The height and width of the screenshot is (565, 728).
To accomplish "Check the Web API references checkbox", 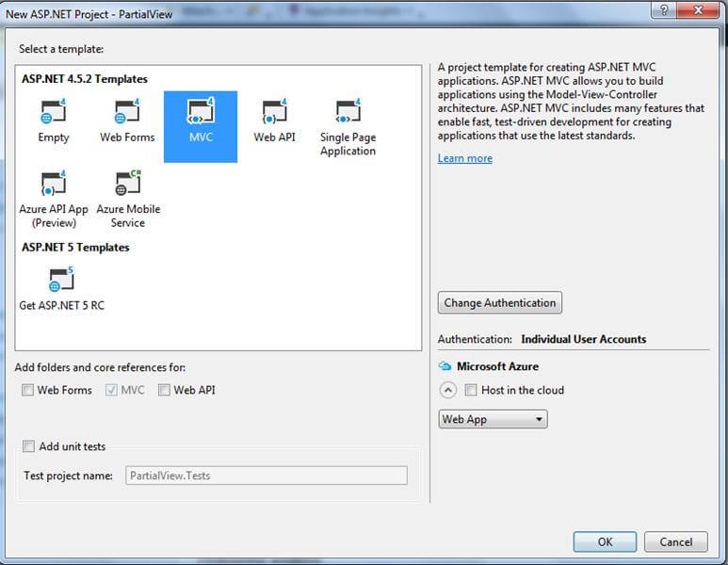I will pos(164,390).
